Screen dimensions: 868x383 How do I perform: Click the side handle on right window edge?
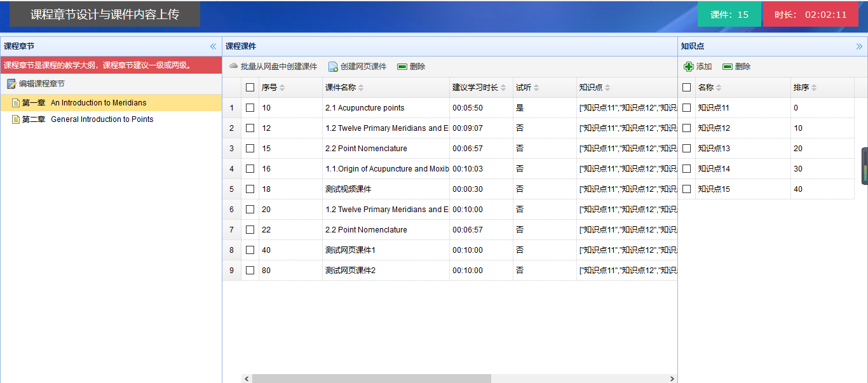pos(864,166)
